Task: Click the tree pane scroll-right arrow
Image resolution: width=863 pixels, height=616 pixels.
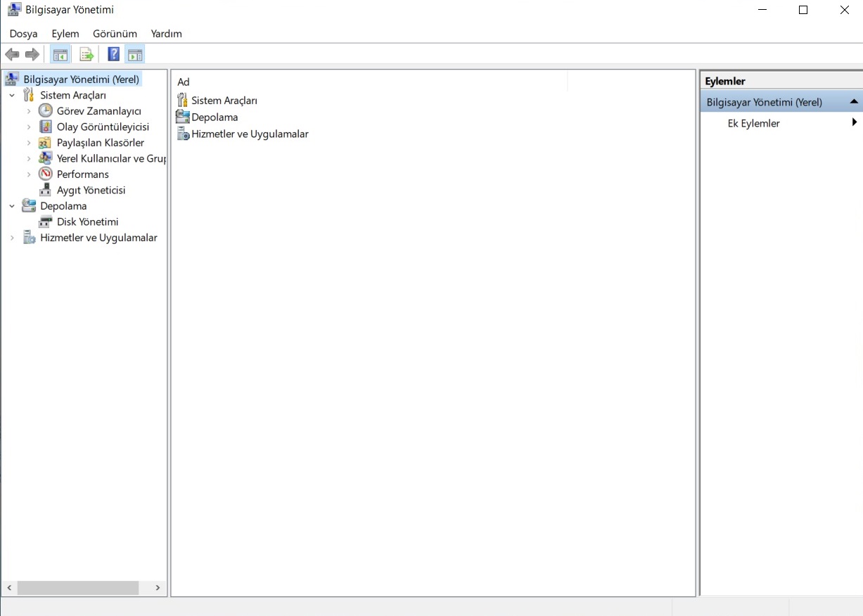Action: coord(158,587)
